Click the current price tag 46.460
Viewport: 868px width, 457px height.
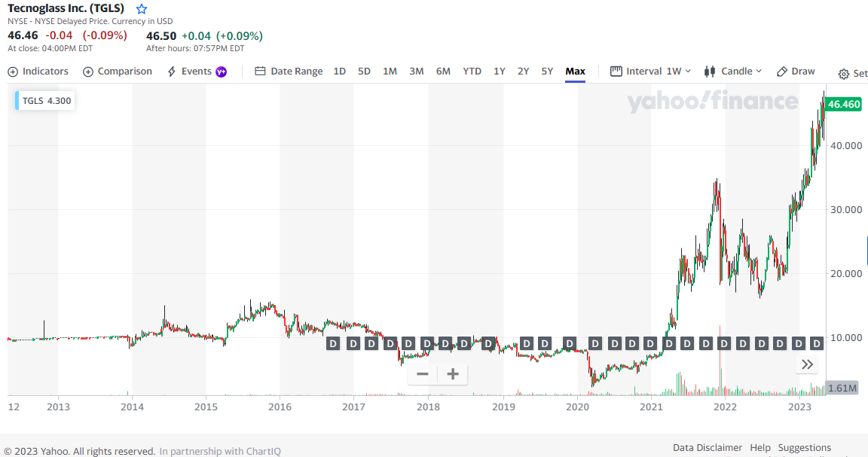point(844,104)
